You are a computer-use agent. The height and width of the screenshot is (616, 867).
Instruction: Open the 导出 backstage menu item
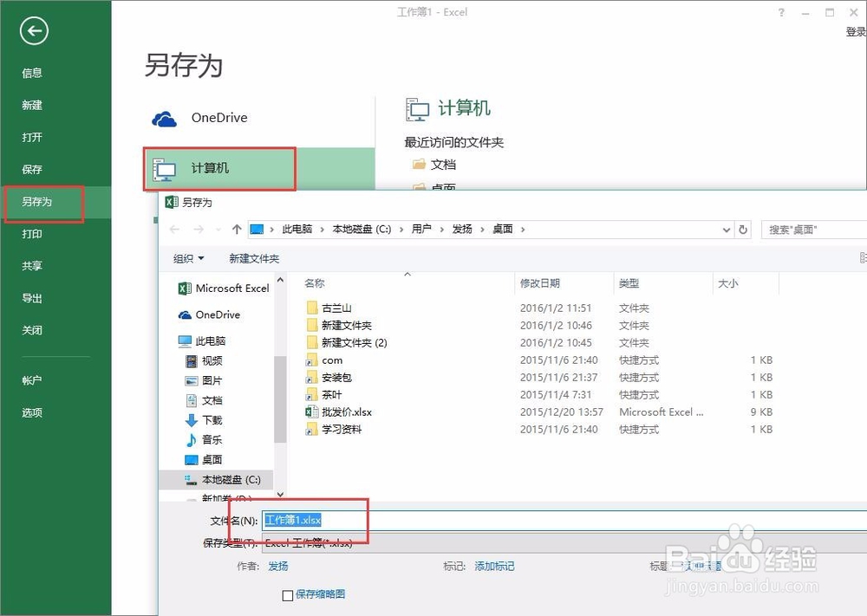coord(32,298)
